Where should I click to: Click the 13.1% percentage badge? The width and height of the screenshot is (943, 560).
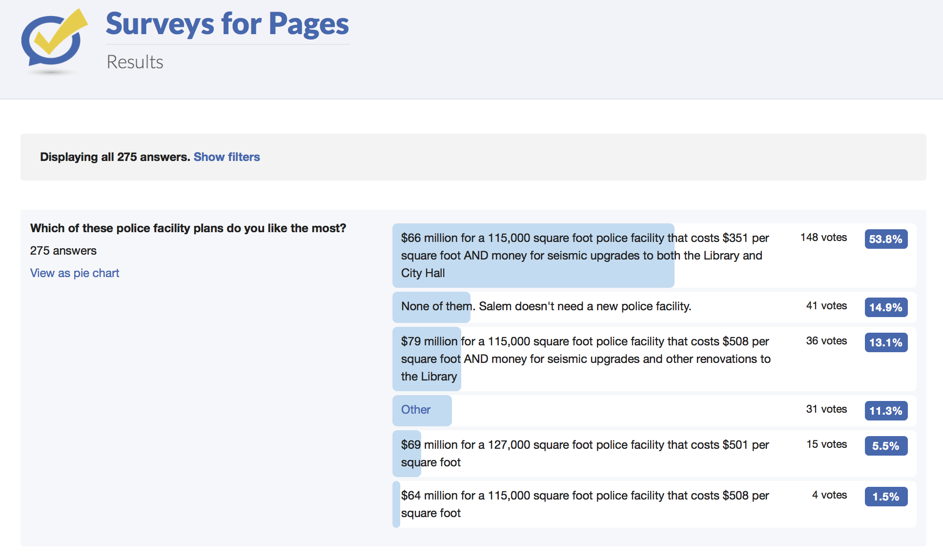(x=885, y=342)
